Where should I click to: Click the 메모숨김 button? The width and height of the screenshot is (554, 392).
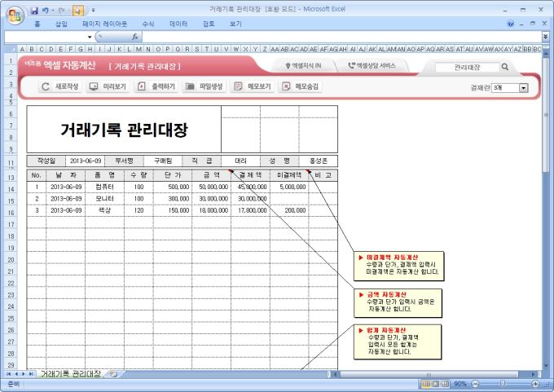(301, 86)
